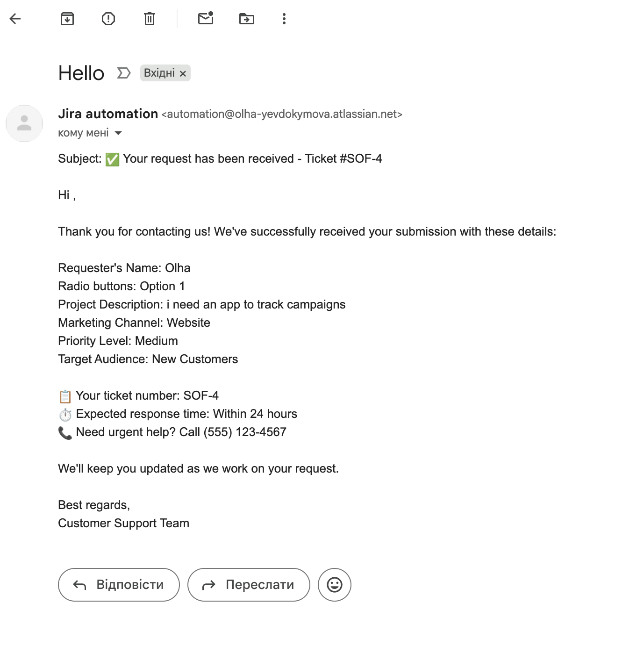
Task: Click the Hello email subject heading
Action: (x=81, y=73)
